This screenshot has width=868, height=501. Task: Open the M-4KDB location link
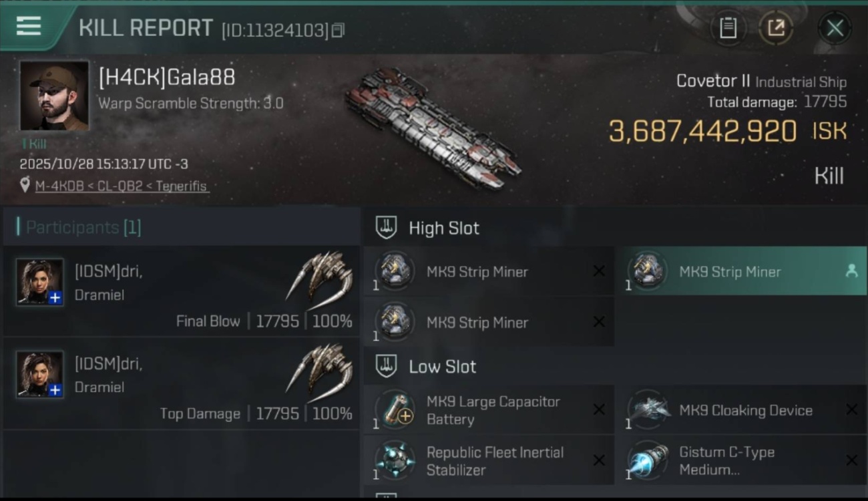[x=59, y=186]
